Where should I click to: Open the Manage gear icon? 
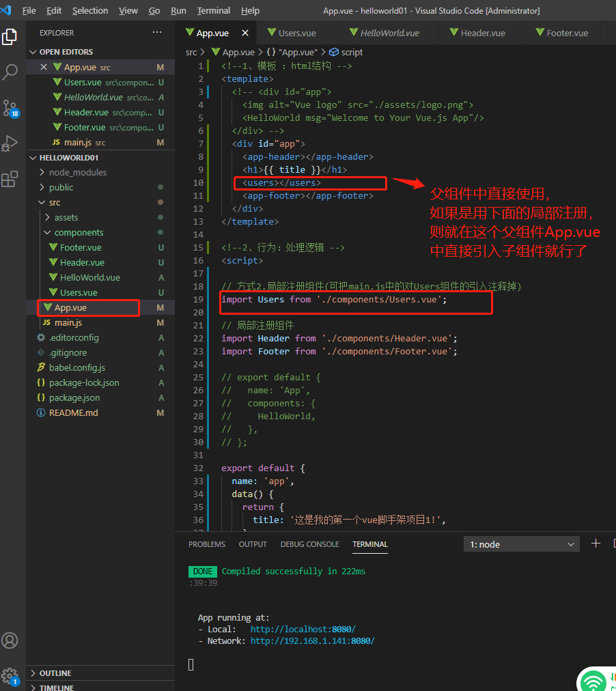[10, 677]
